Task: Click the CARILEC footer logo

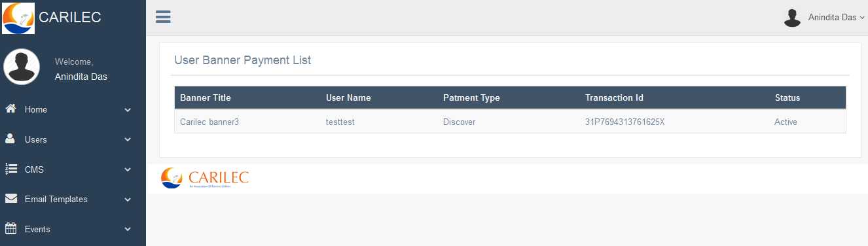Action: (205, 178)
